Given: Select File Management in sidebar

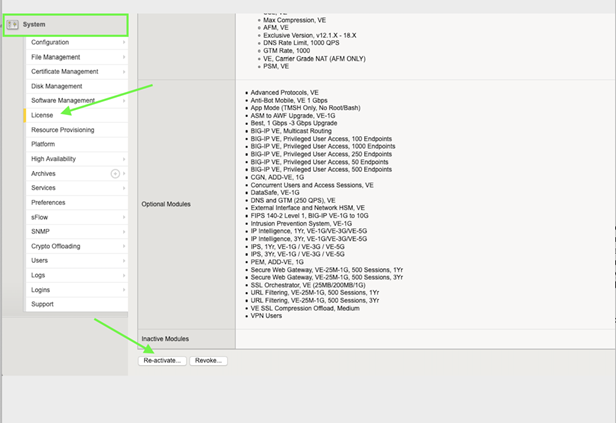Looking at the screenshot, I should (x=77, y=57).
